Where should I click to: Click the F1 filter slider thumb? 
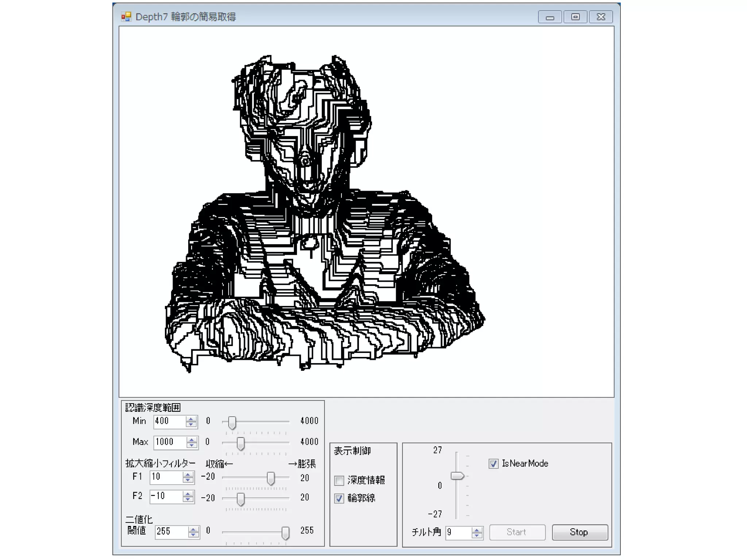(271, 478)
